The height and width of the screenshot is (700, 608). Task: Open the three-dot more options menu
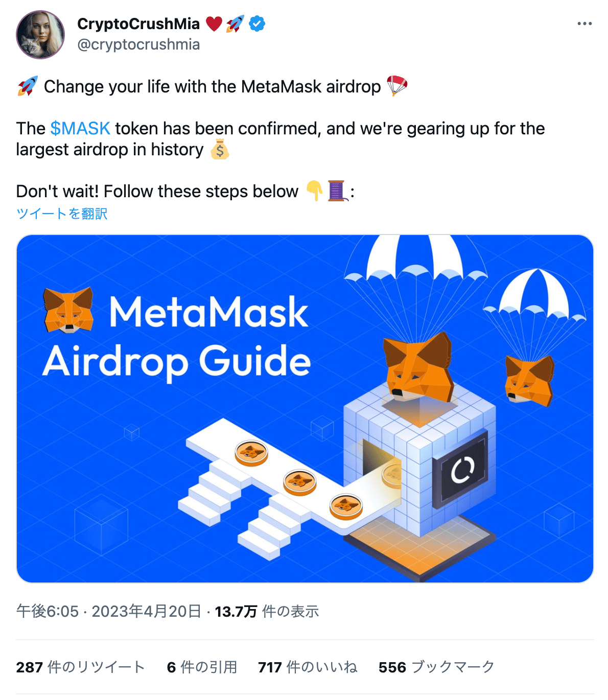tap(584, 24)
